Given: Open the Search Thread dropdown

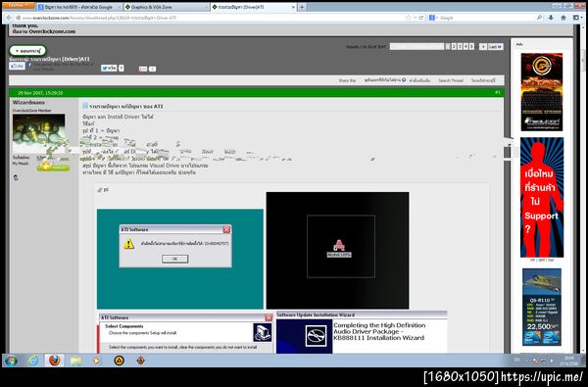Looking at the screenshot, I should pos(451,80).
